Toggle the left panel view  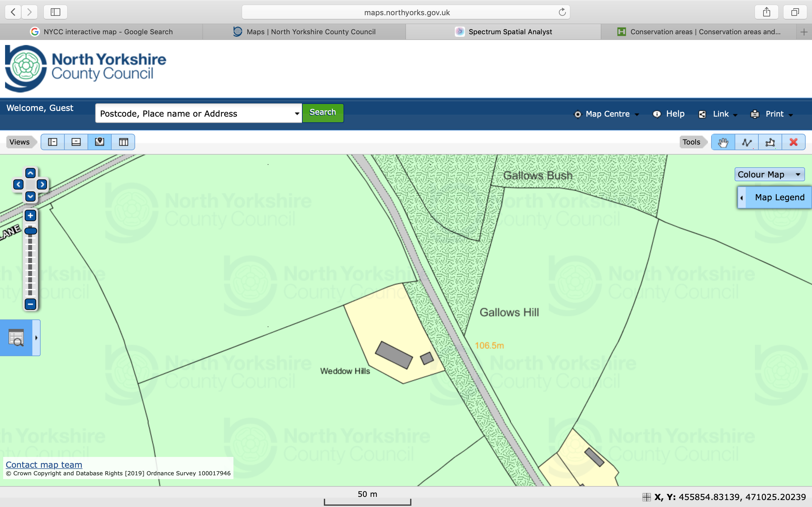[53, 142]
